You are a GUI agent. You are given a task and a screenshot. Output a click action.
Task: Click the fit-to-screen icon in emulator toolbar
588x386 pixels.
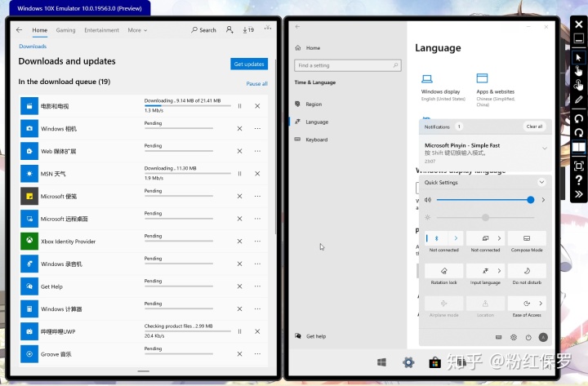click(578, 166)
